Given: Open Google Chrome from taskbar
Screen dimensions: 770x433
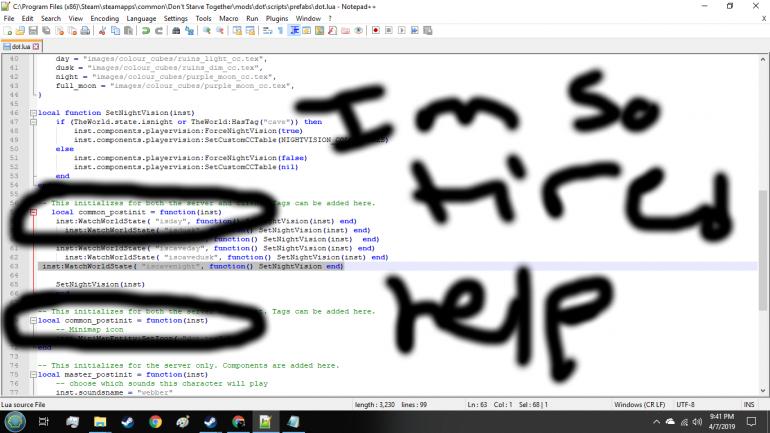Looking at the screenshot, I should click(x=156, y=422).
